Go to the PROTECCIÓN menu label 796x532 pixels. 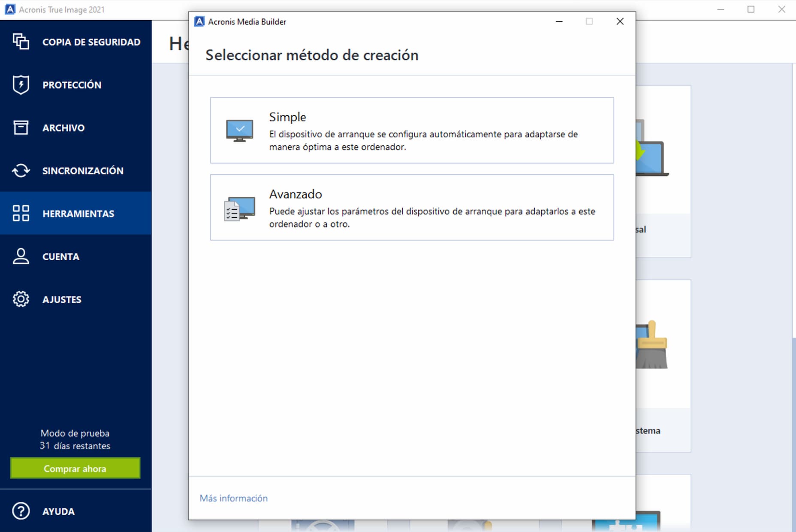pyautogui.click(x=72, y=85)
